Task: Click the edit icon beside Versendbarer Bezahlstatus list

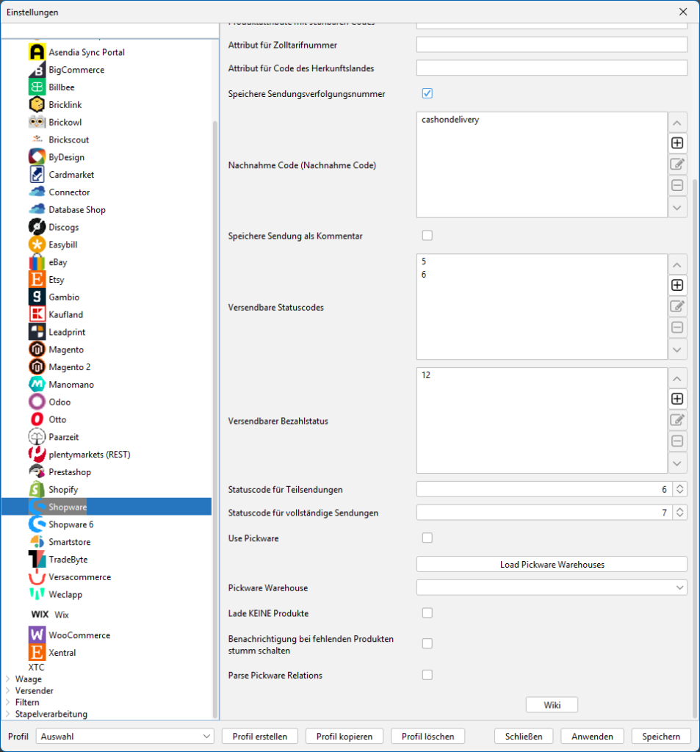Action: [x=677, y=420]
